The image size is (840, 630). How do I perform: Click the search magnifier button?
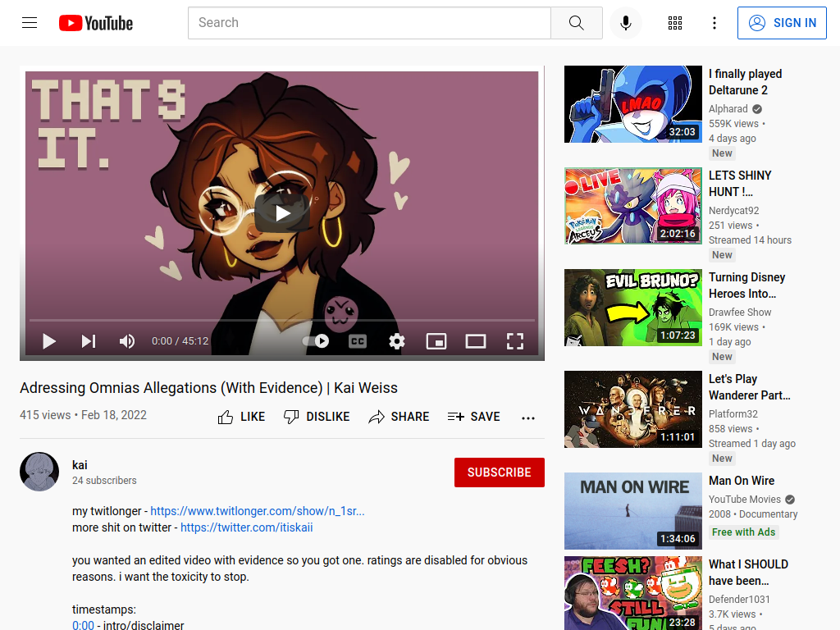pos(577,23)
